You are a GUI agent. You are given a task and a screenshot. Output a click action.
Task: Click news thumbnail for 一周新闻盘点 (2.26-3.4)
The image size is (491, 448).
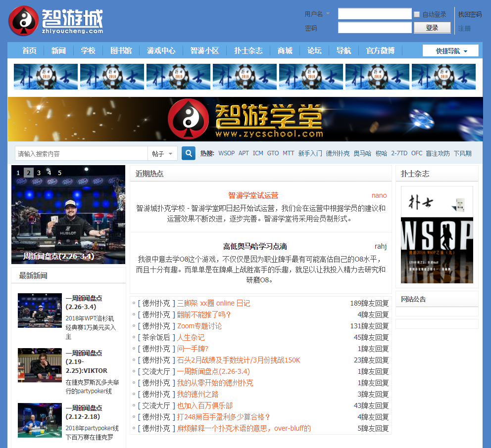click(x=40, y=311)
